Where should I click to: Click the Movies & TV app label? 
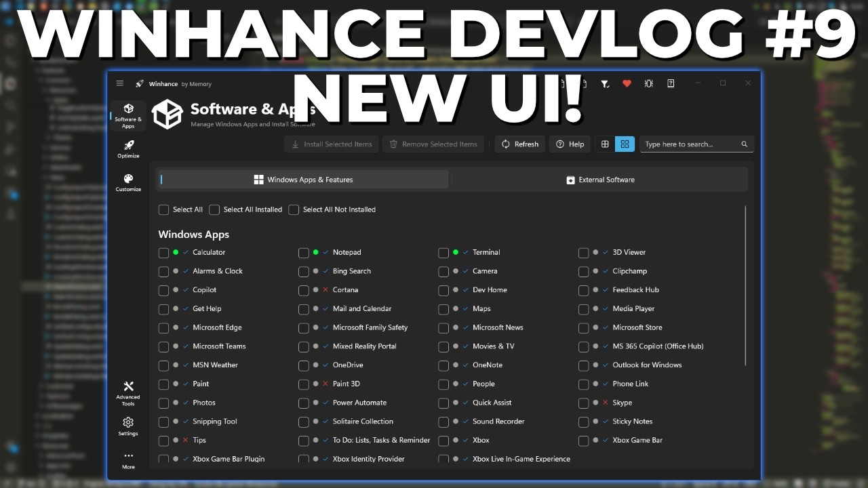pos(493,346)
